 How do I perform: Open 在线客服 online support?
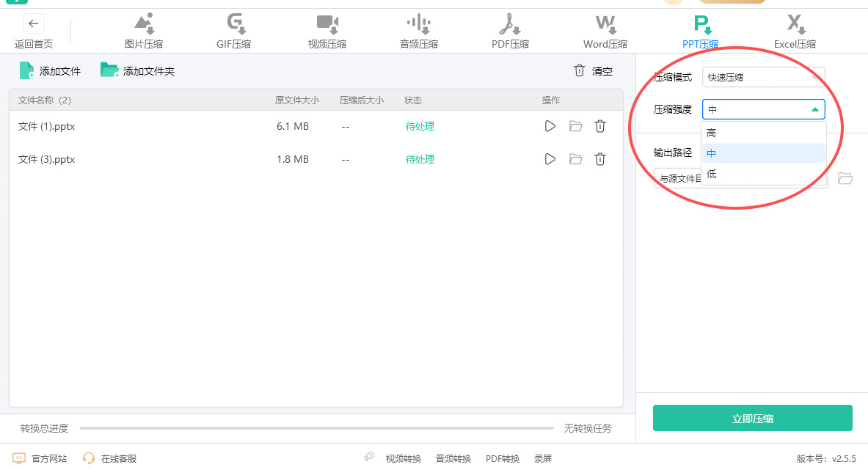(x=109, y=458)
